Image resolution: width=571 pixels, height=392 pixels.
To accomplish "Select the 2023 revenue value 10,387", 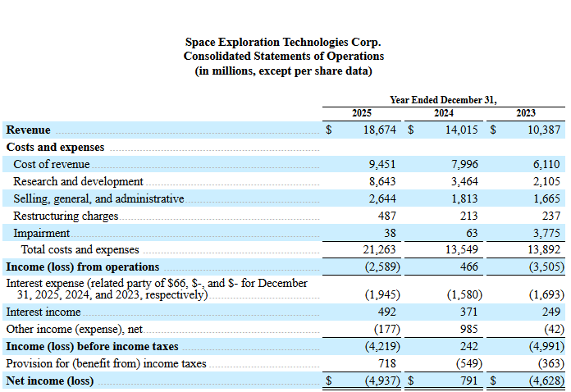I will pyautogui.click(x=544, y=130).
